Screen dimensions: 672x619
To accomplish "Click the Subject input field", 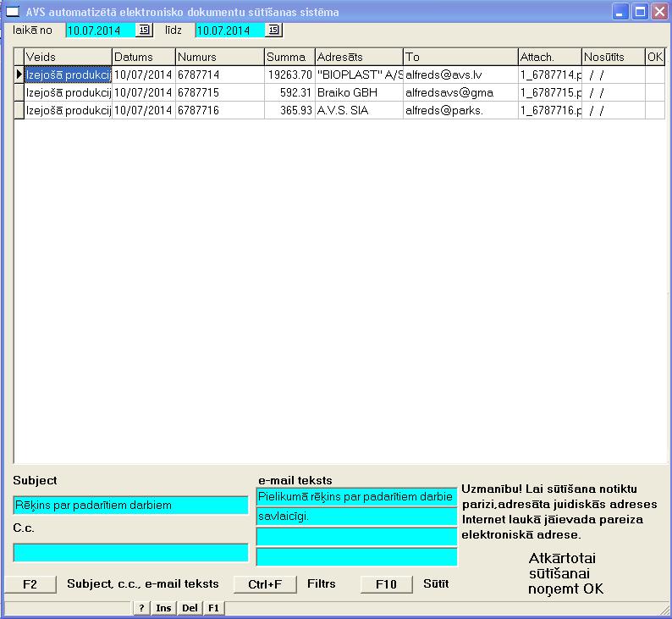I will [x=130, y=505].
